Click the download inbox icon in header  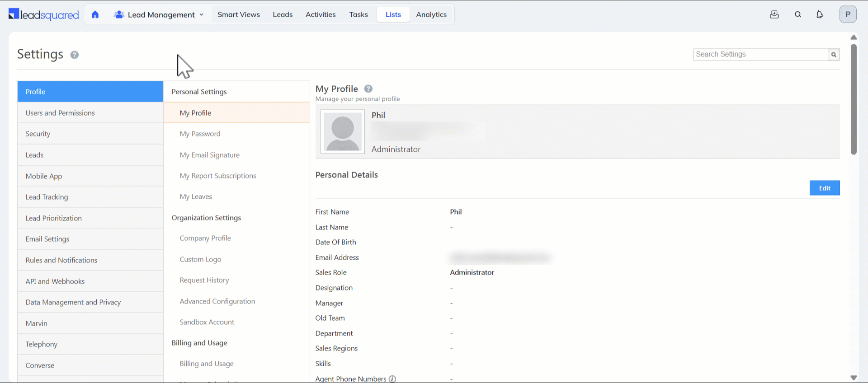774,14
